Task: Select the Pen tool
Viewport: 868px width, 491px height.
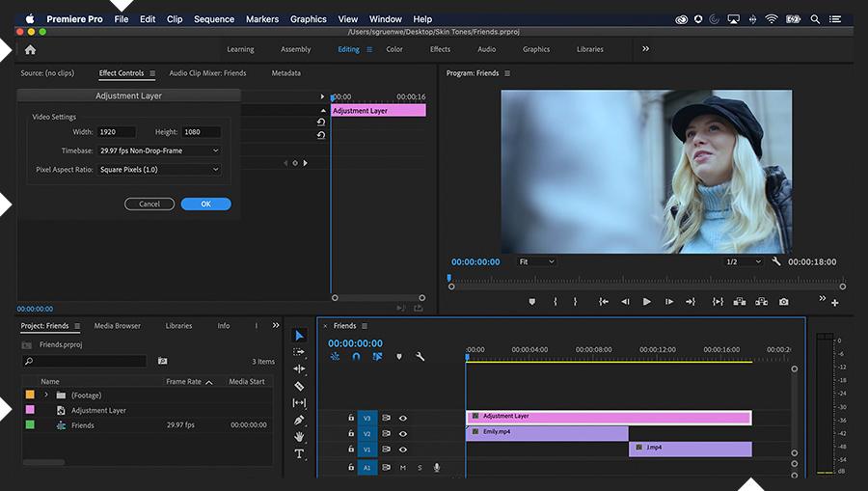Action: (299, 420)
